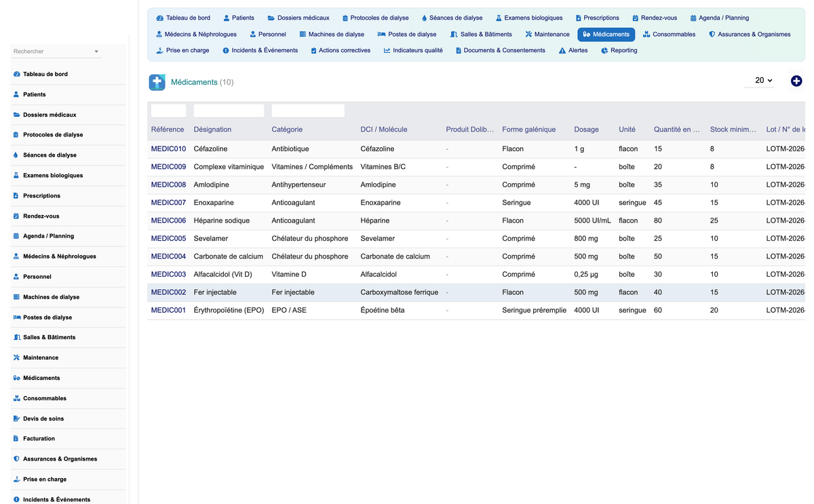Image resolution: width=814 pixels, height=504 pixels.
Task: Open medication reference MEDIC001
Action: 168,310
